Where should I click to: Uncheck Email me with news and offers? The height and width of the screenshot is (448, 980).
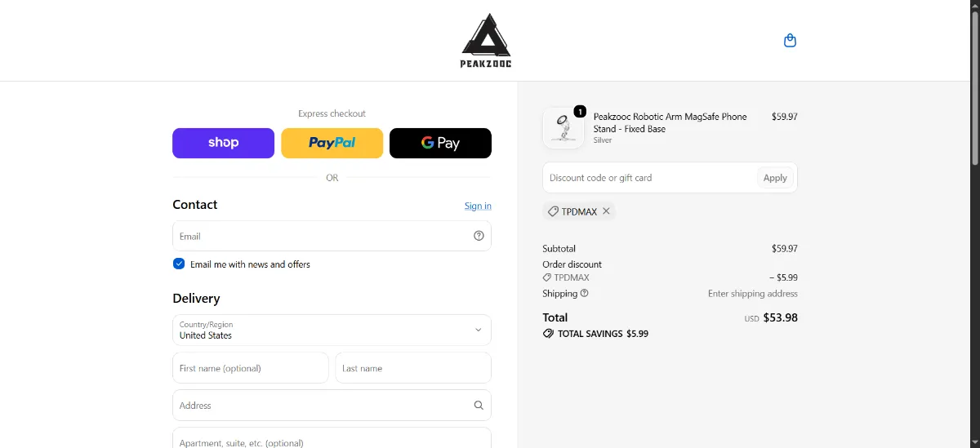point(179,264)
